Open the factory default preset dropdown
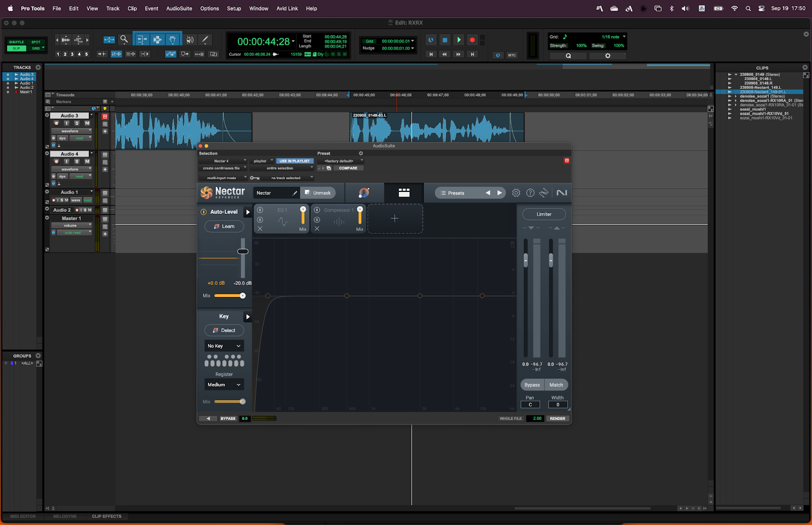Screen dimensions: 812x525 click(341, 161)
